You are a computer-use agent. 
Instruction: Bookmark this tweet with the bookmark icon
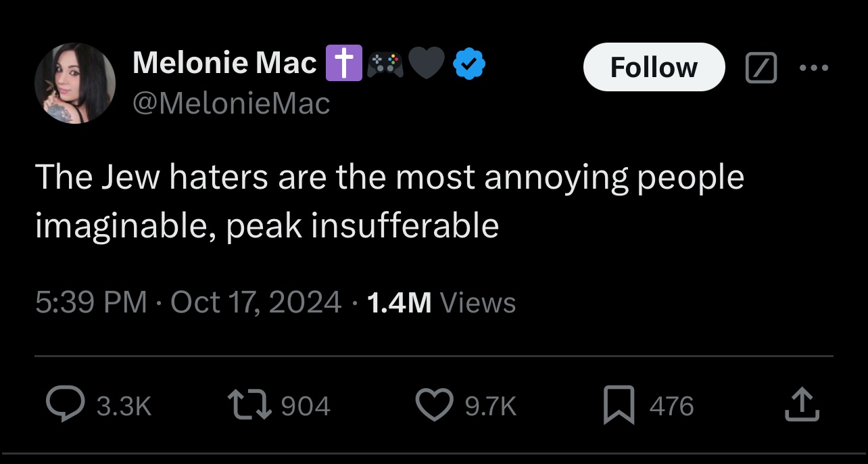[619, 404]
